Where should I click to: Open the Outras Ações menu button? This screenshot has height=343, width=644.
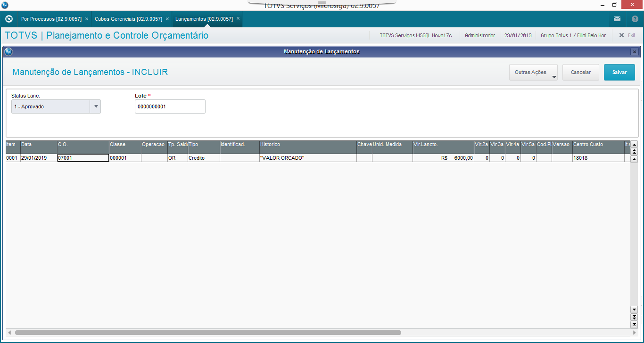(x=533, y=72)
